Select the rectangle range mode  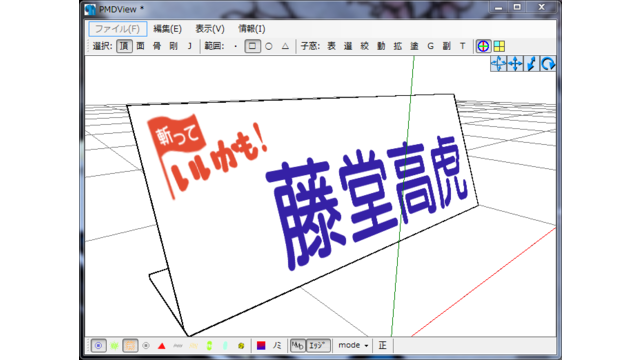click(252, 46)
